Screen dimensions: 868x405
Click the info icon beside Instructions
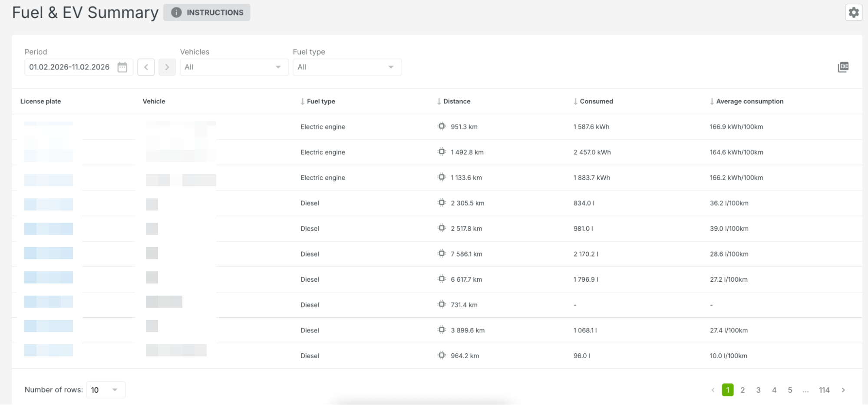[176, 13]
